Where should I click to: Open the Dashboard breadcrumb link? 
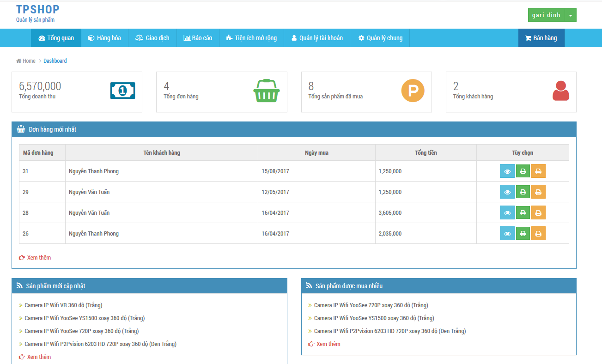point(55,61)
